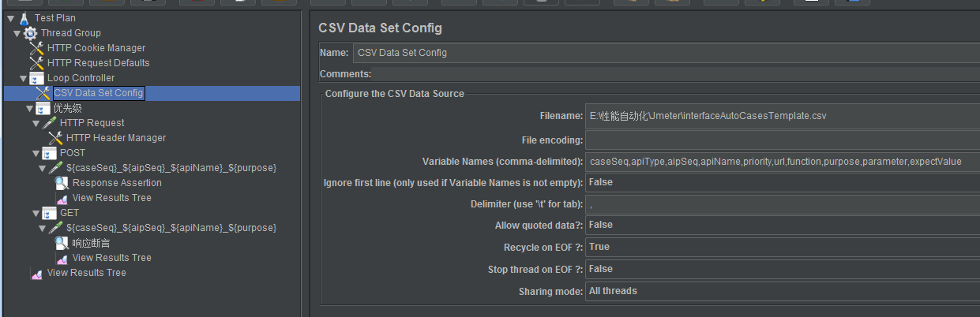Collapse the GET controller node
Viewport: 980px width, 317px height.
click(x=36, y=213)
